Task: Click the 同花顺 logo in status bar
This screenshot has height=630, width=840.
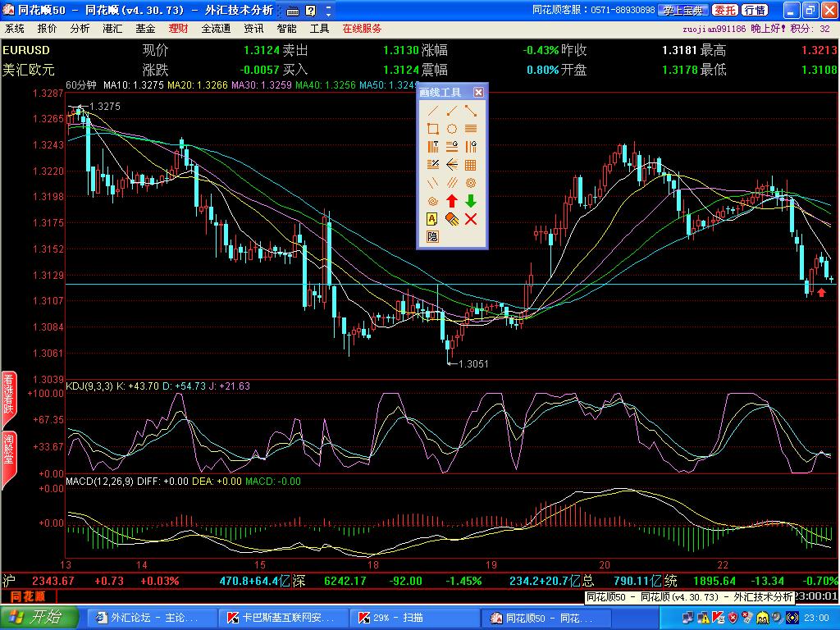Action: tap(28, 596)
